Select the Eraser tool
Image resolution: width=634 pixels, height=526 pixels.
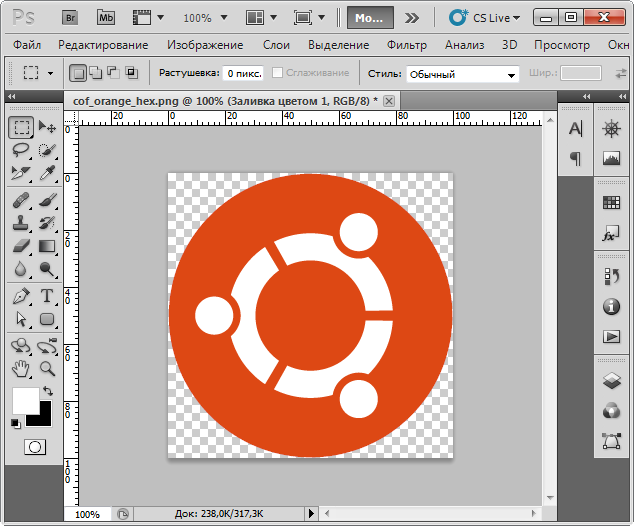pyautogui.click(x=21, y=246)
